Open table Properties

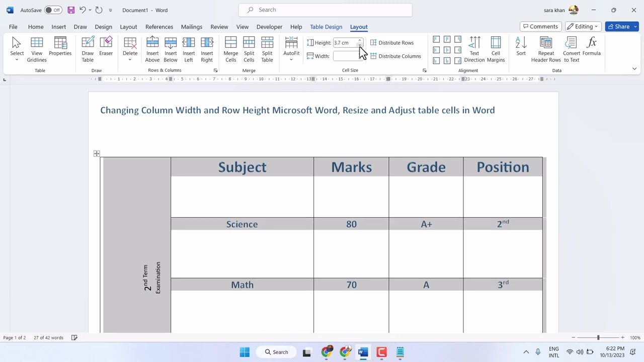pyautogui.click(x=60, y=47)
